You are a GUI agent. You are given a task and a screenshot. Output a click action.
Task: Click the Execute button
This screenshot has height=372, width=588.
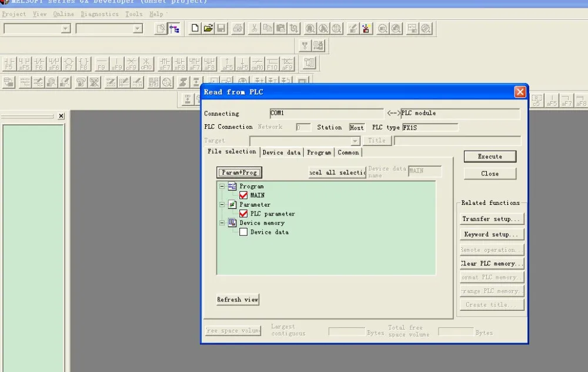(x=490, y=157)
